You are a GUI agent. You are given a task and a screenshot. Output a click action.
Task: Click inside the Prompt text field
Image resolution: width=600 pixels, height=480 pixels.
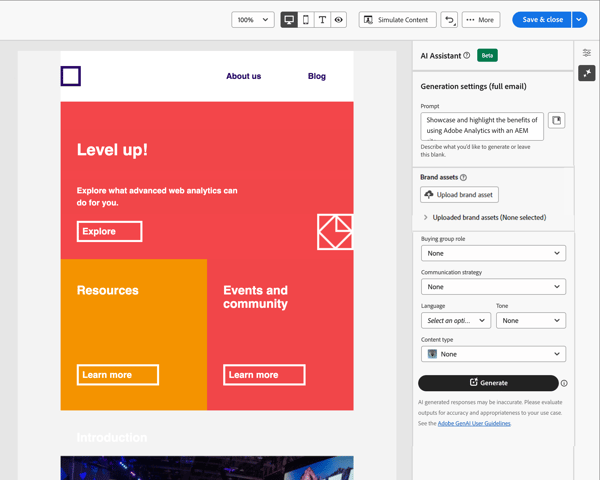point(482,126)
